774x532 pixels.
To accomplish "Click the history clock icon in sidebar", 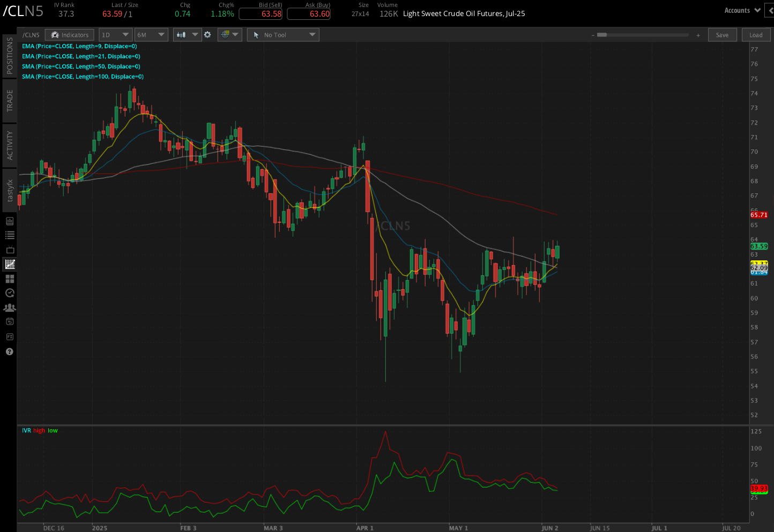I will pos(9,293).
